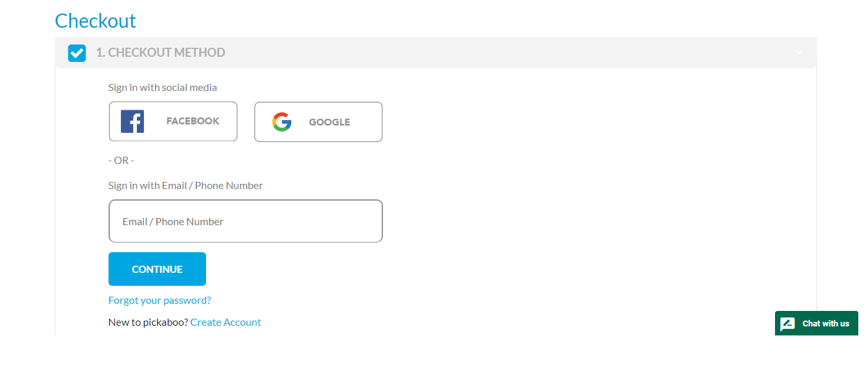The image size is (868, 378).
Task: Expand the 1. CHECKOUT METHOD header
Action: point(436,53)
